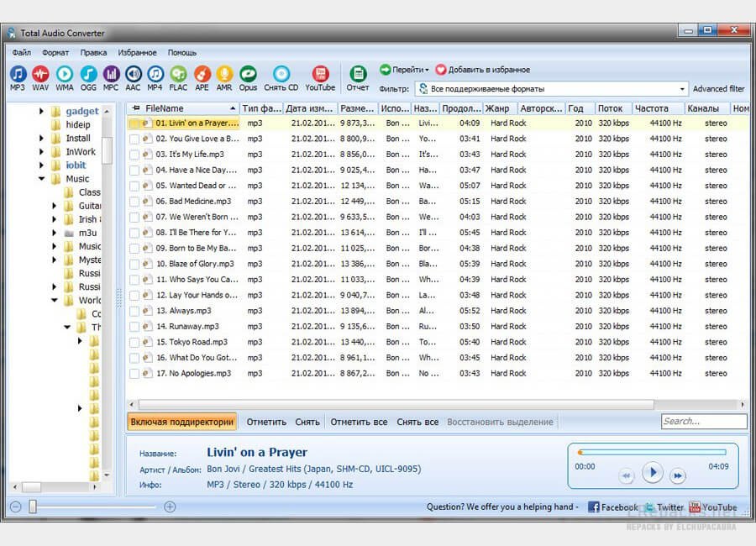
Task: Click Отметить все to check all
Action: 360,422
